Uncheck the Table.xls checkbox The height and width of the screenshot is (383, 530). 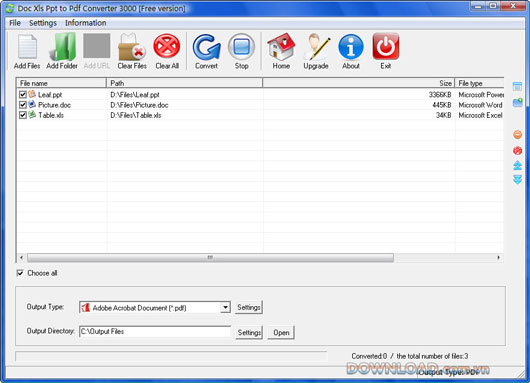[23, 115]
